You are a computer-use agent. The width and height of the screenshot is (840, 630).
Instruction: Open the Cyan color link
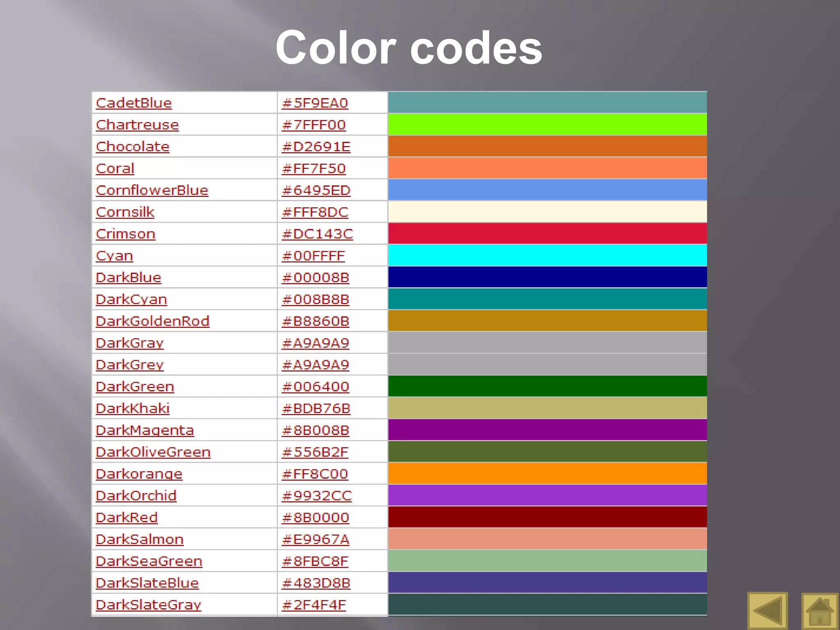[114, 256]
